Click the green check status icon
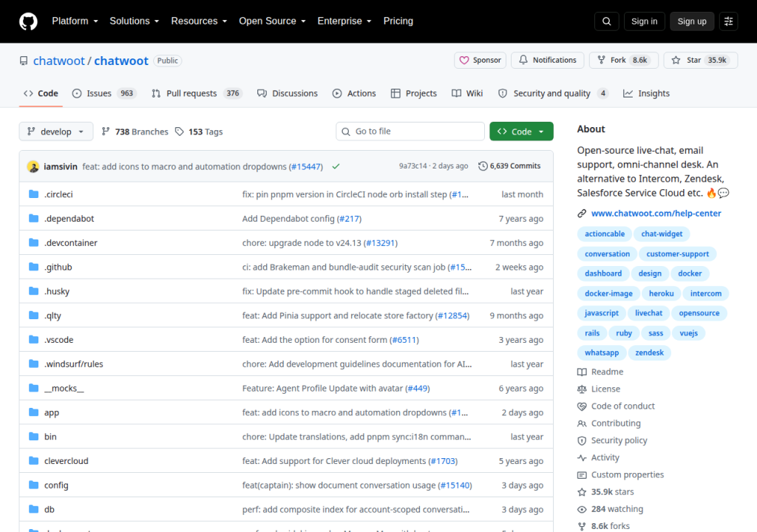 click(336, 166)
